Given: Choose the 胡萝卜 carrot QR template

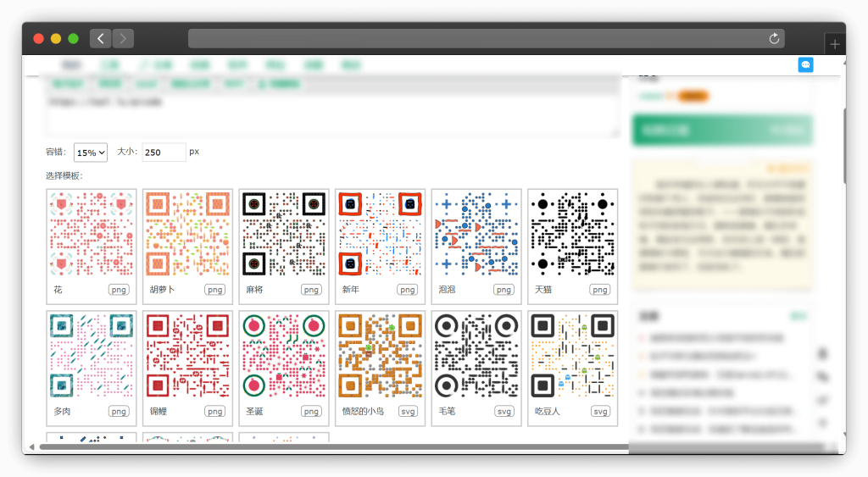Looking at the screenshot, I should point(188,235).
